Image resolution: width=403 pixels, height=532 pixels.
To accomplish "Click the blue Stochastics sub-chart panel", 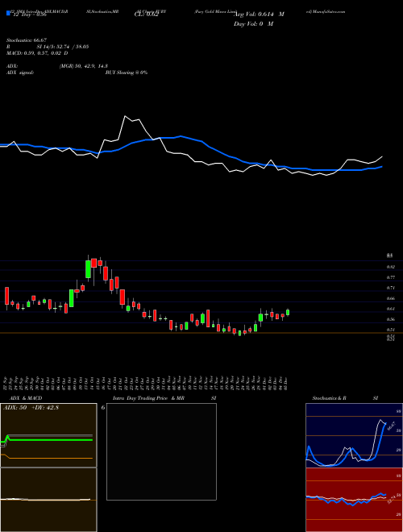I will click(354, 435).
